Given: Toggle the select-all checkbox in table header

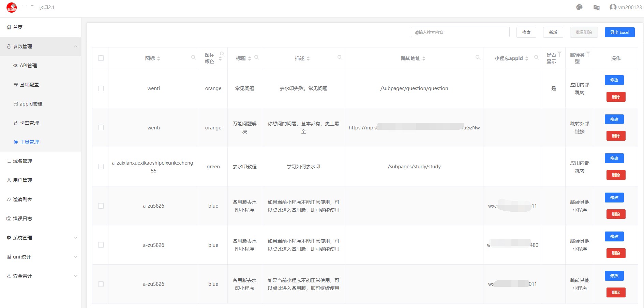Looking at the screenshot, I should 101,58.
